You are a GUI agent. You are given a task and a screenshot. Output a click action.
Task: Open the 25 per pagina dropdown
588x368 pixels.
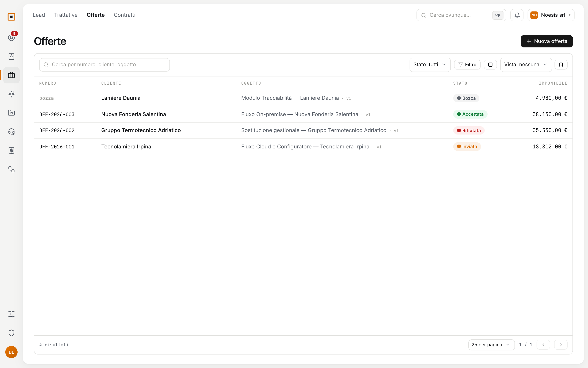[491, 345]
